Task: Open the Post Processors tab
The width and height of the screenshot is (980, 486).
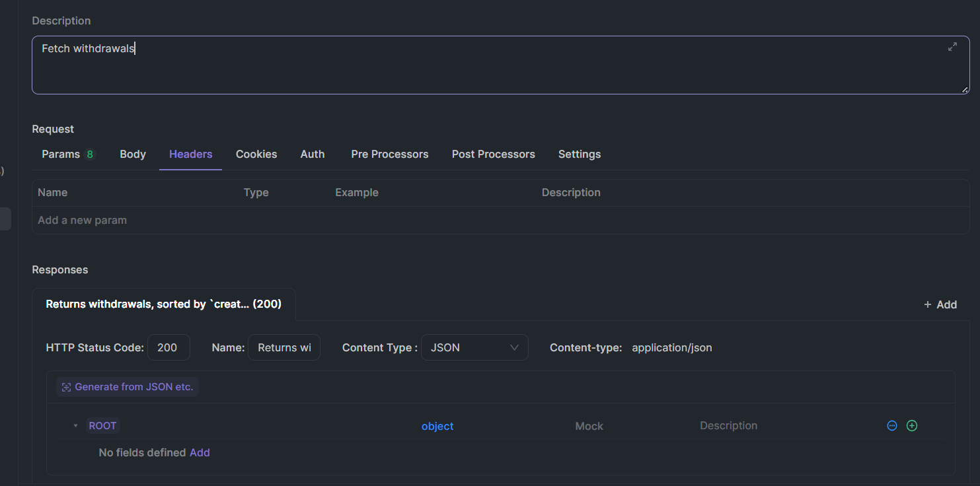Action: coord(494,154)
